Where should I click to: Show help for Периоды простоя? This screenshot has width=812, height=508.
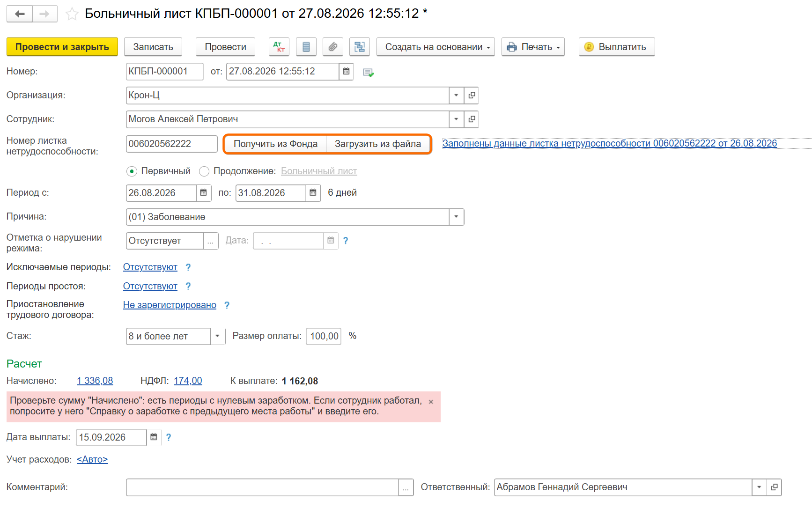click(188, 287)
